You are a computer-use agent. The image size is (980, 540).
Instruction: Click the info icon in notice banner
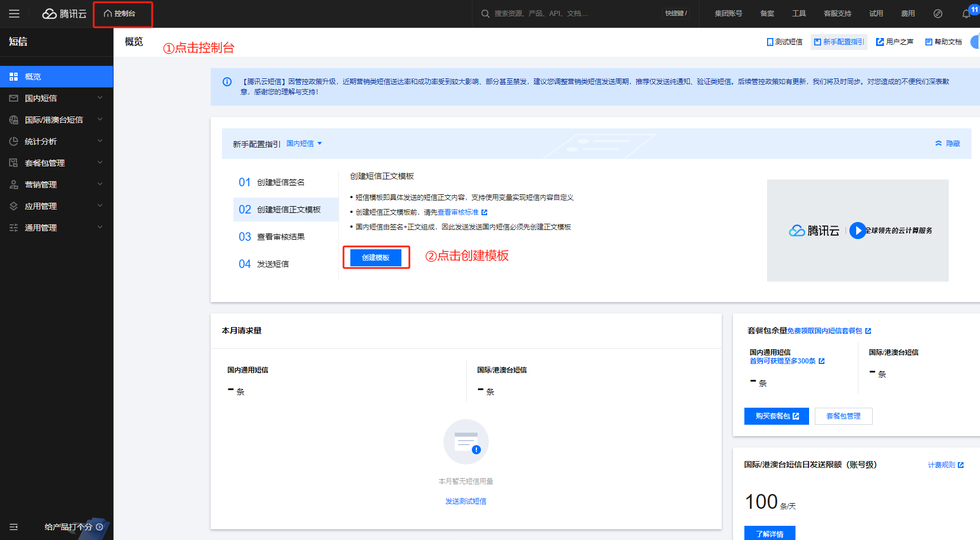click(227, 82)
